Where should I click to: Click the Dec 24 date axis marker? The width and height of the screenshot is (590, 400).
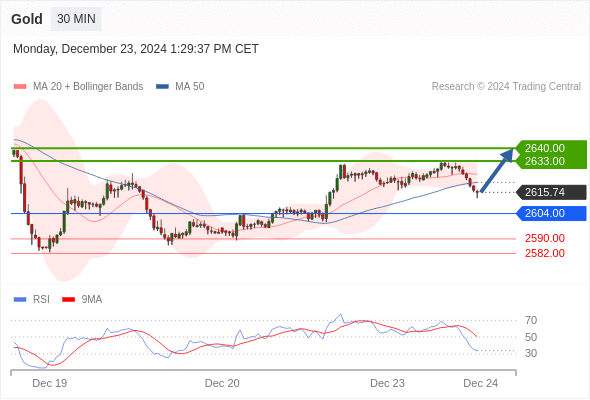(x=481, y=383)
